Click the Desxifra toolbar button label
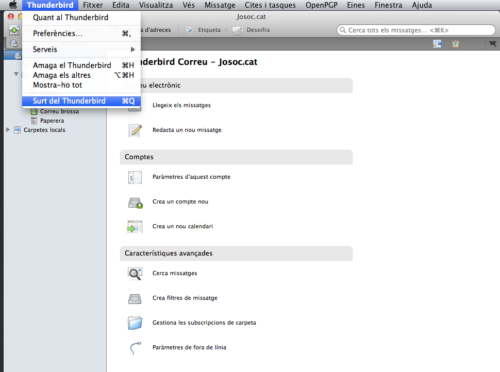Screen dimensions: 500x372 pos(258,30)
